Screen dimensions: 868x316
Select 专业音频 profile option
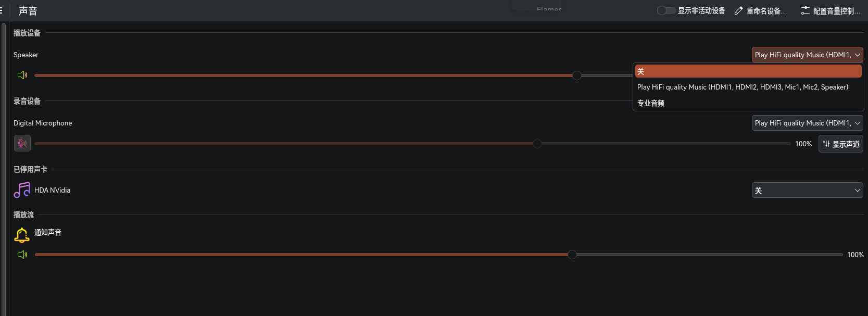tap(651, 103)
